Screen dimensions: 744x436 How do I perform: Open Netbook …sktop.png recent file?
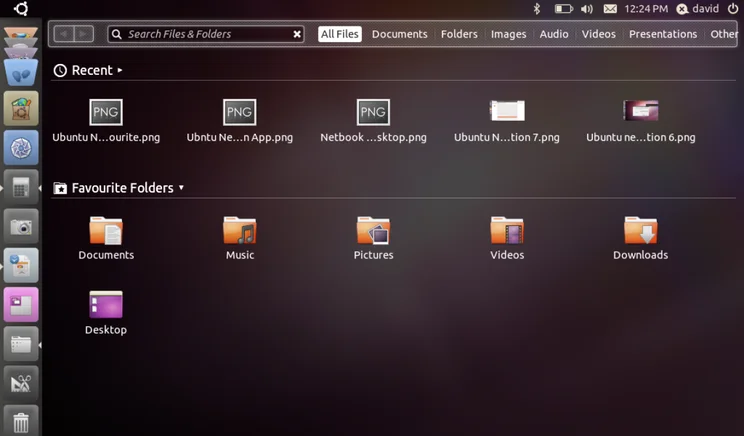click(x=373, y=121)
